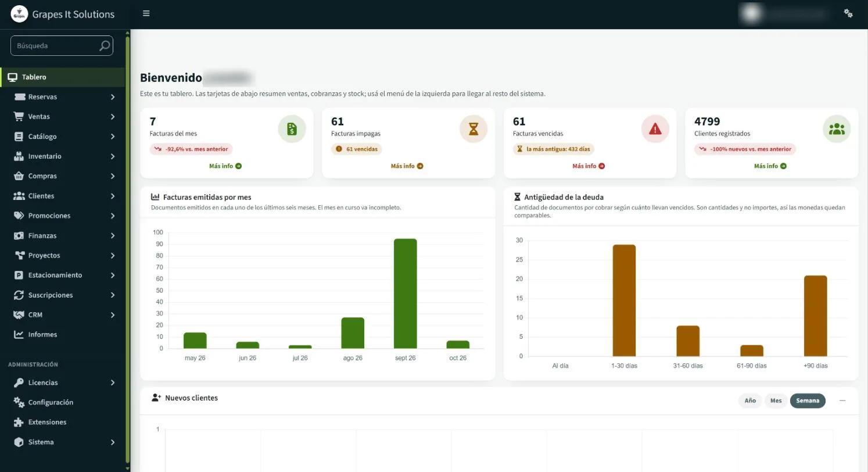Click the Facturas del mes invoice icon

click(x=292, y=129)
